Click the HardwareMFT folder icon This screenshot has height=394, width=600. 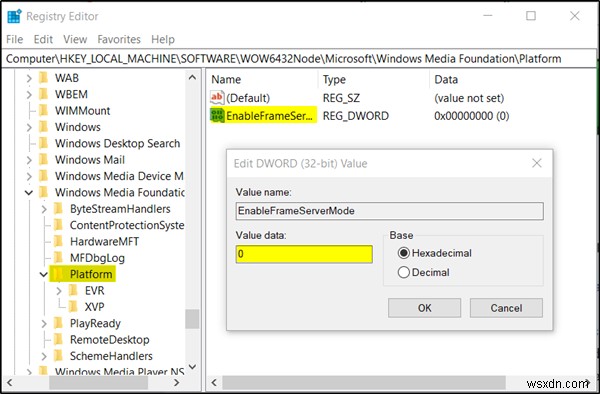point(59,241)
